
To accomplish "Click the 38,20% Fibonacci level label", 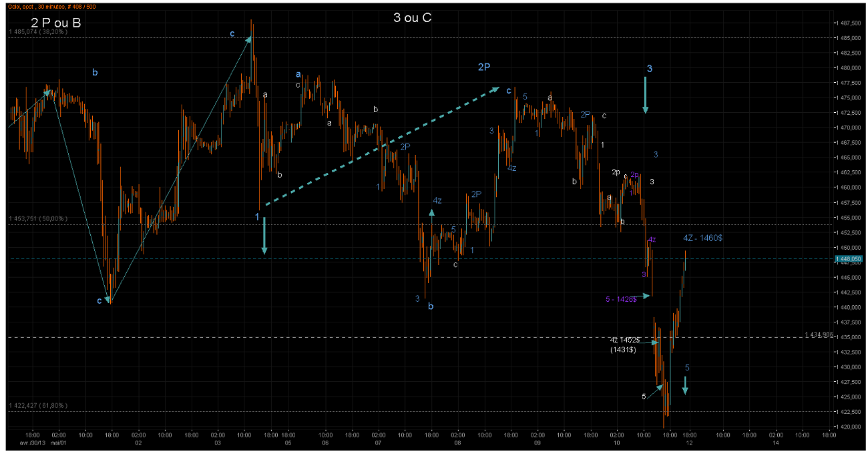I will pos(38,31).
